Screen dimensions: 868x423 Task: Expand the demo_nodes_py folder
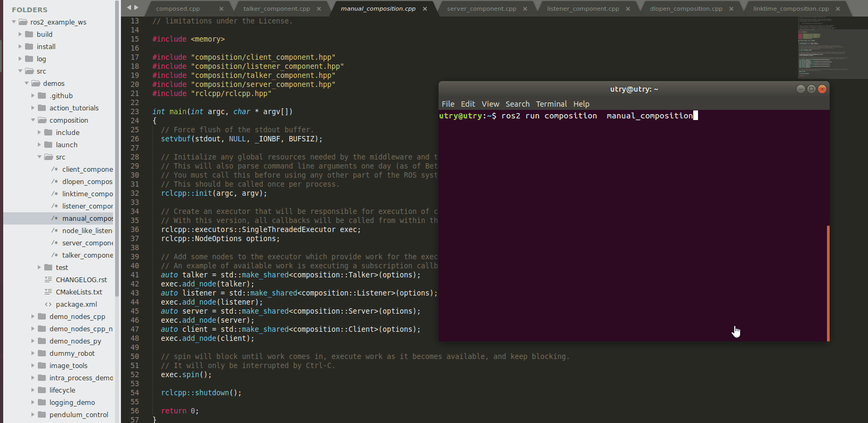(x=33, y=341)
